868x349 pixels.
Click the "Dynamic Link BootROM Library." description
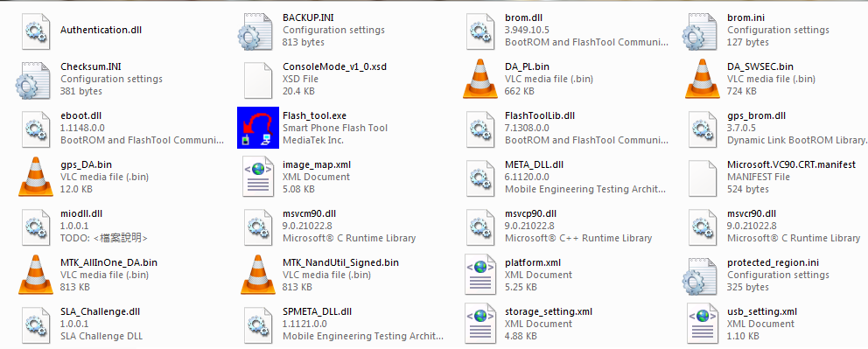click(796, 140)
